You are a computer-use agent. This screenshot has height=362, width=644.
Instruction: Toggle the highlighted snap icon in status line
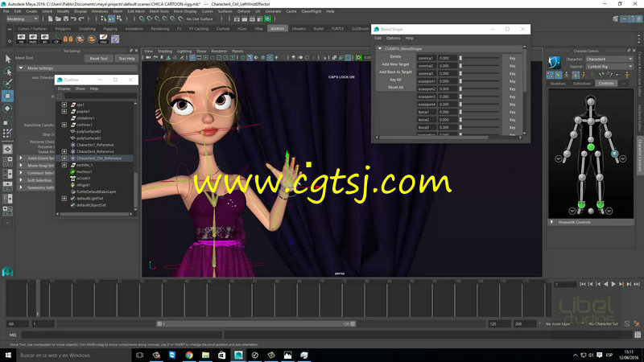111,19
